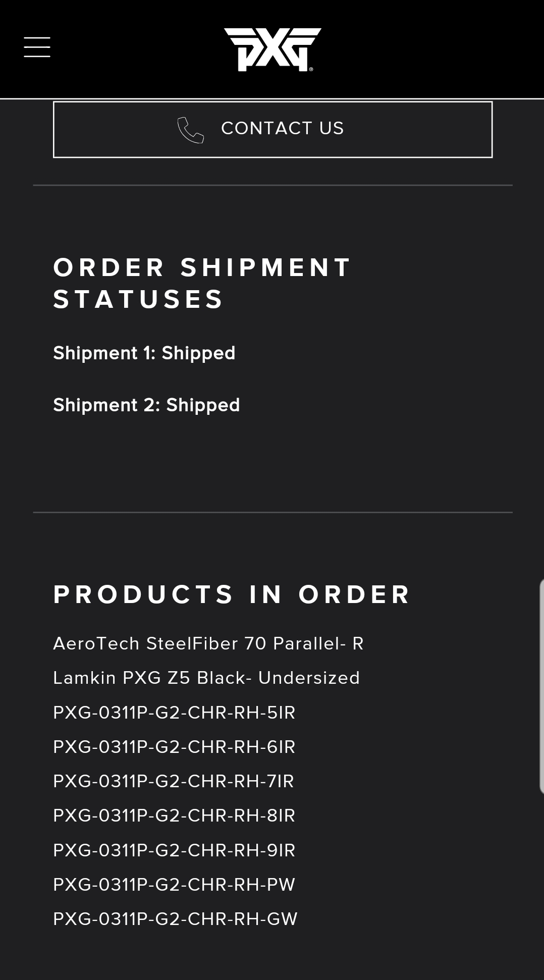Select AeroTech SteelFiber 70 Parallel- R item
Screen dimensions: 544x980
208,643
